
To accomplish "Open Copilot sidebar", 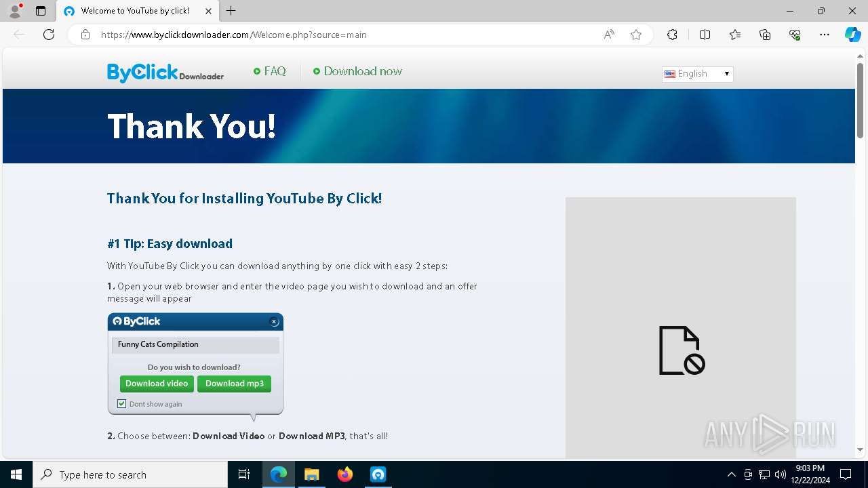I will pyautogui.click(x=853, y=35).
